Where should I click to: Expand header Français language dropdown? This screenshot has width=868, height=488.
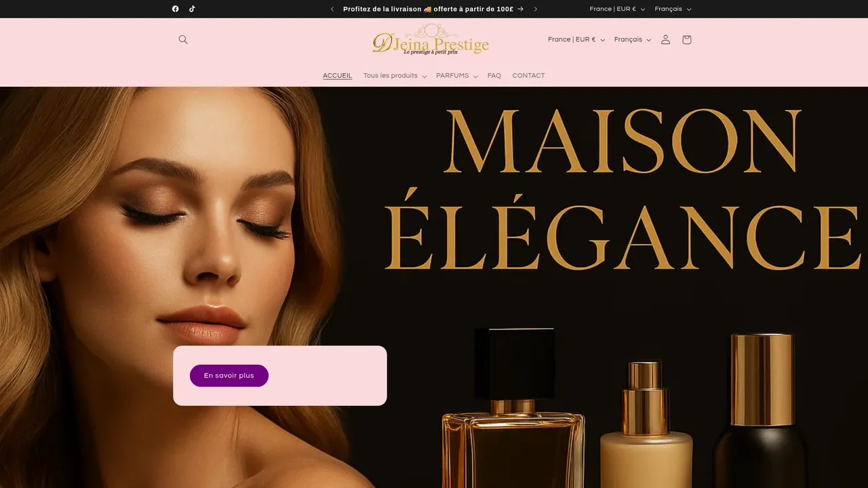coord(632,39)
